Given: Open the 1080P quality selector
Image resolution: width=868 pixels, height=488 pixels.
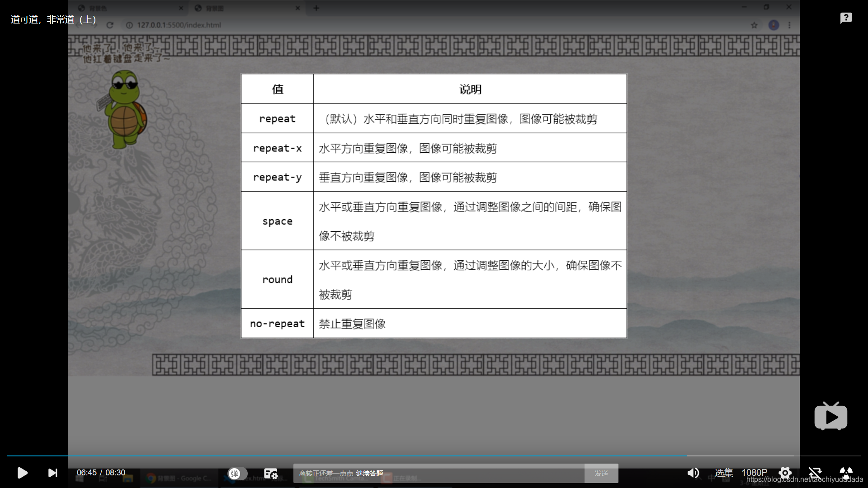Looking at the screenshot, I should [754, 473].
